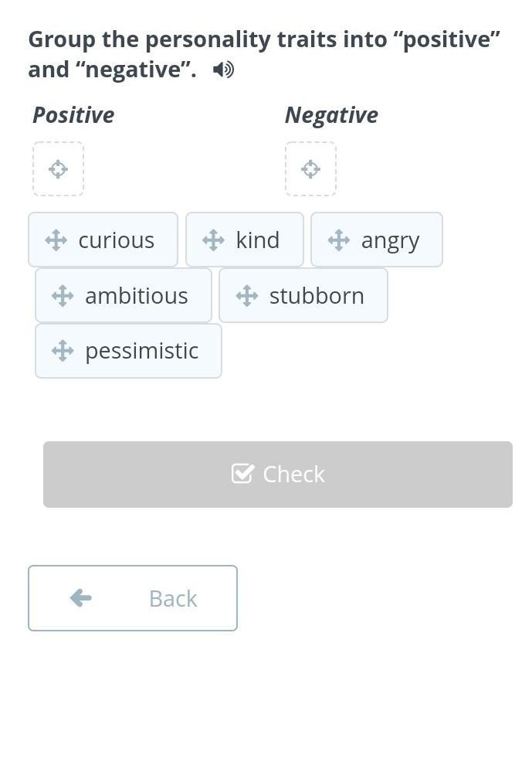
Task: Click the checkmark icon on Check
Action: coord(242,474)
